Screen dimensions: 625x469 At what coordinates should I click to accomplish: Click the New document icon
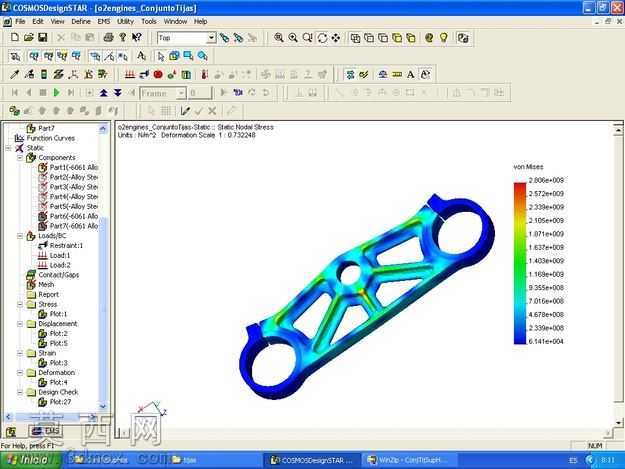click(x=15, y=37)
